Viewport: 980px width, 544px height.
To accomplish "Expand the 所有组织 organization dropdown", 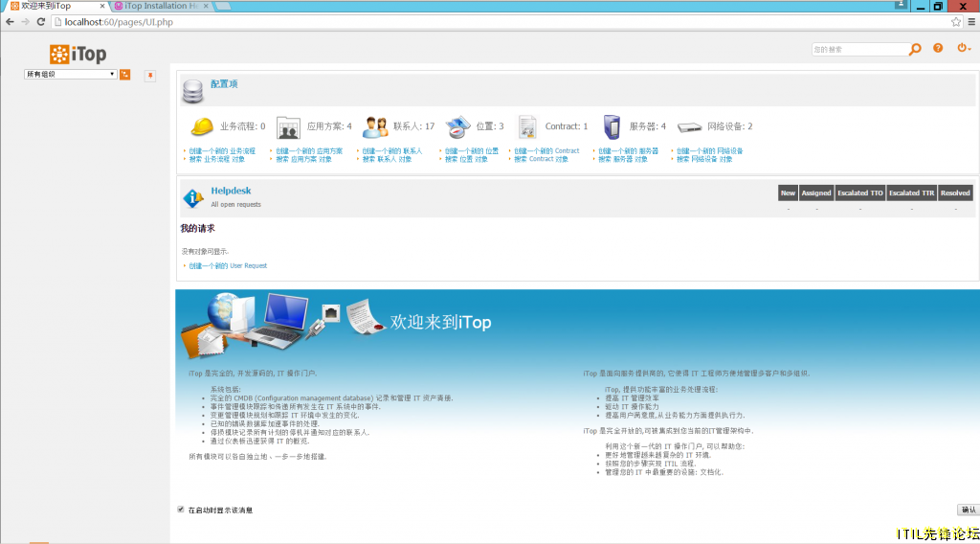I will [x=70, y=75].
